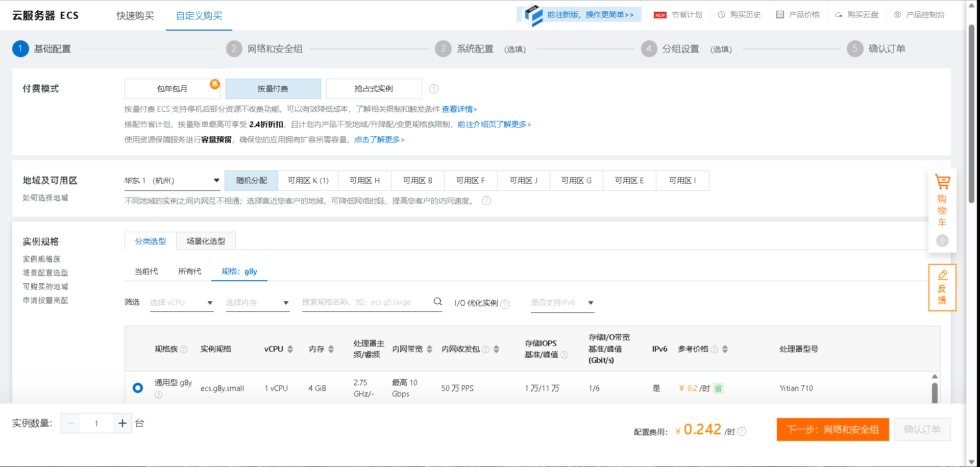
Task: Click the 确认订单 button
Action: [x=922, y=430]
